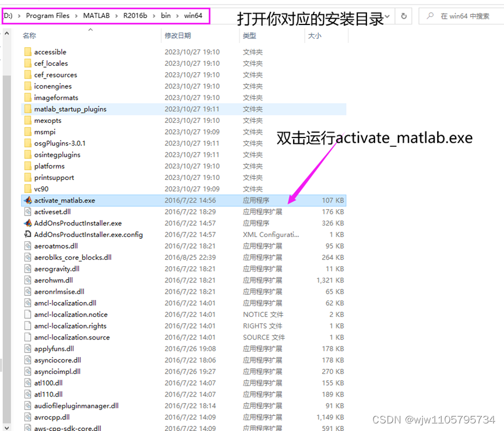This screenshot has width=504, height=431.
Task: Launch activate_matlab.exe with the MATLAB icon
Action: [x=27, y=200]
